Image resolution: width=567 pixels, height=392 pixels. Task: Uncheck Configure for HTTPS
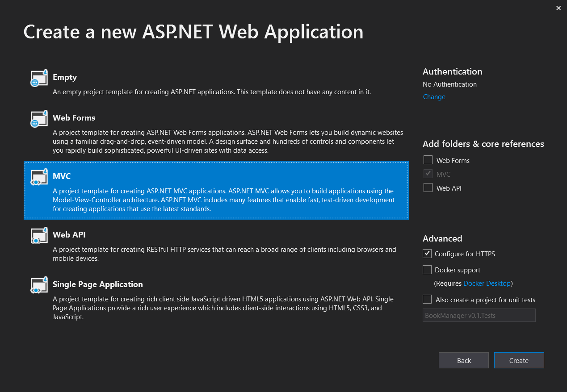coord(427,254)
